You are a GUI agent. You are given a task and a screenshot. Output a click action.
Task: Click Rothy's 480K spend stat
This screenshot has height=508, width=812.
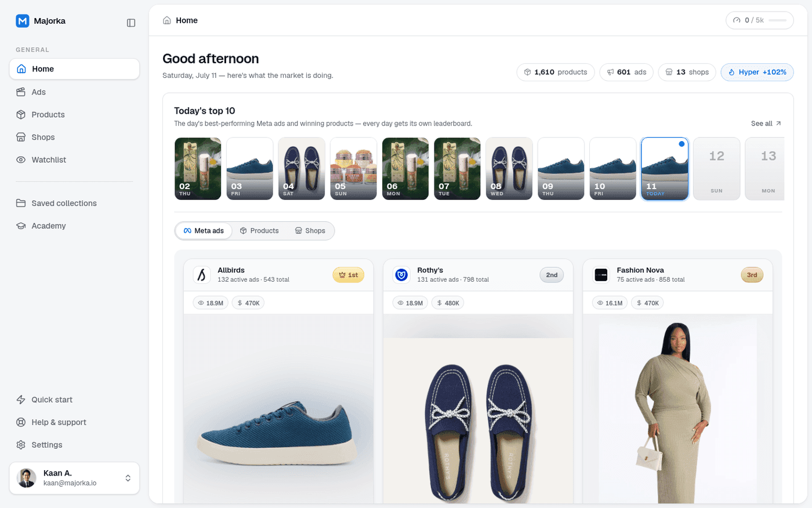click(x=448, y=303)
